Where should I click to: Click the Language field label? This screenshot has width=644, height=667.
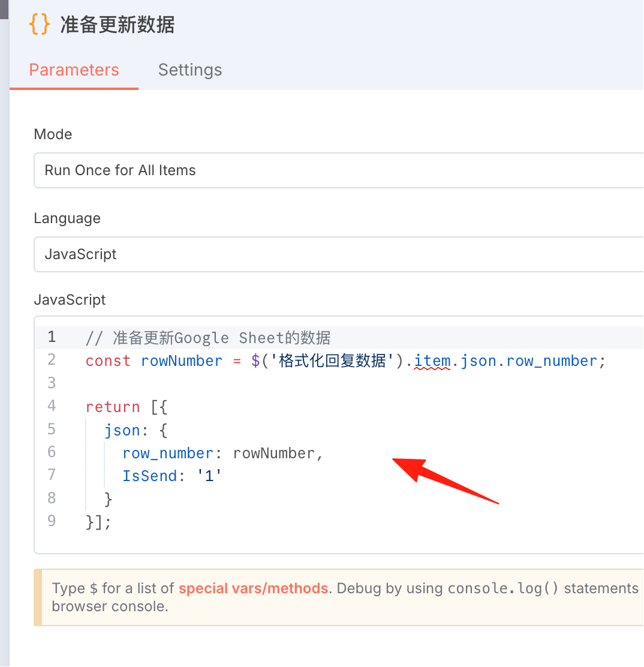[67, 218]
